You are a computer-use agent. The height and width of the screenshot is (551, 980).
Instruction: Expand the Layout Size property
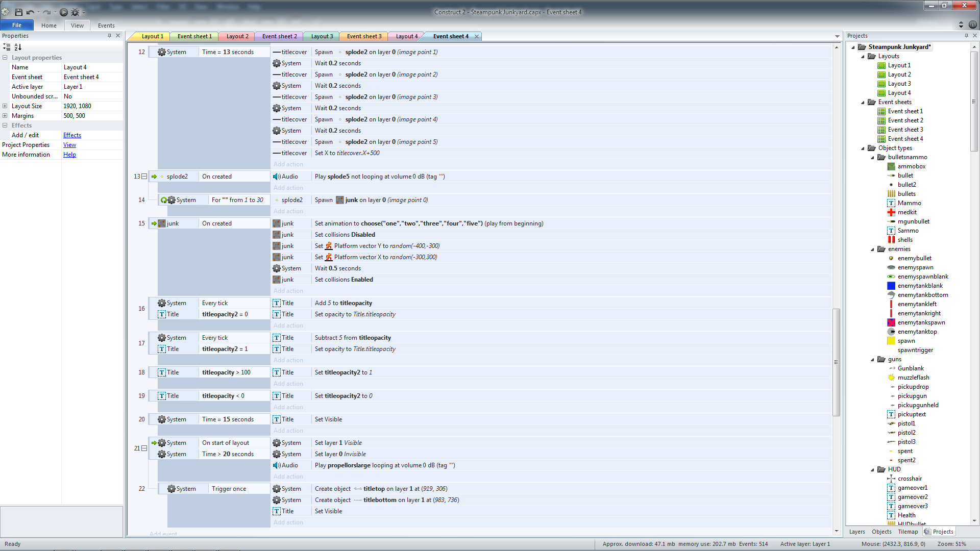pyautogui.click(x=5, y=106)
